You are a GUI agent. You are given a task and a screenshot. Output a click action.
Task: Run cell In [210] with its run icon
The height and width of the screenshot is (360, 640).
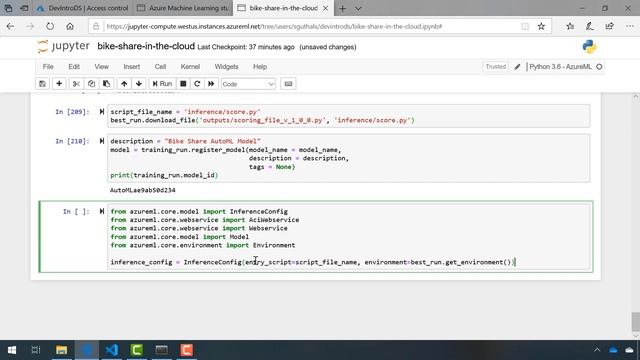[x=102, y=141]
